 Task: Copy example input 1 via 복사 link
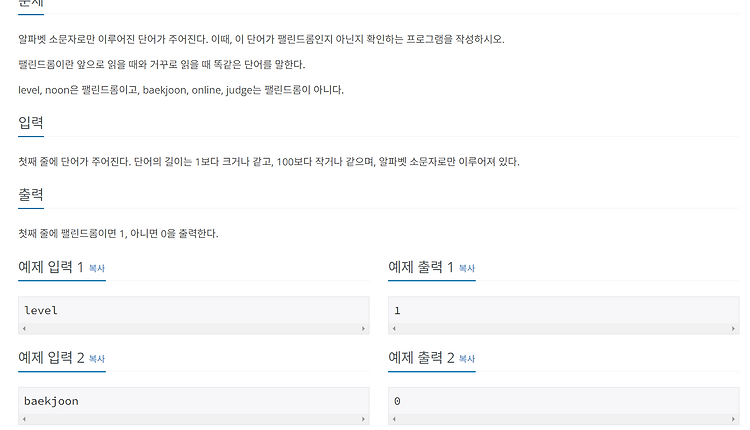pos(97,268)
